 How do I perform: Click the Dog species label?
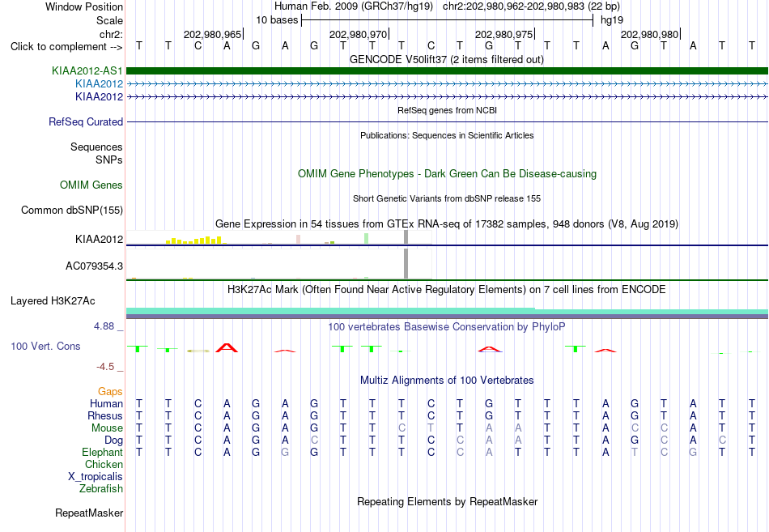tap(113, 440)
